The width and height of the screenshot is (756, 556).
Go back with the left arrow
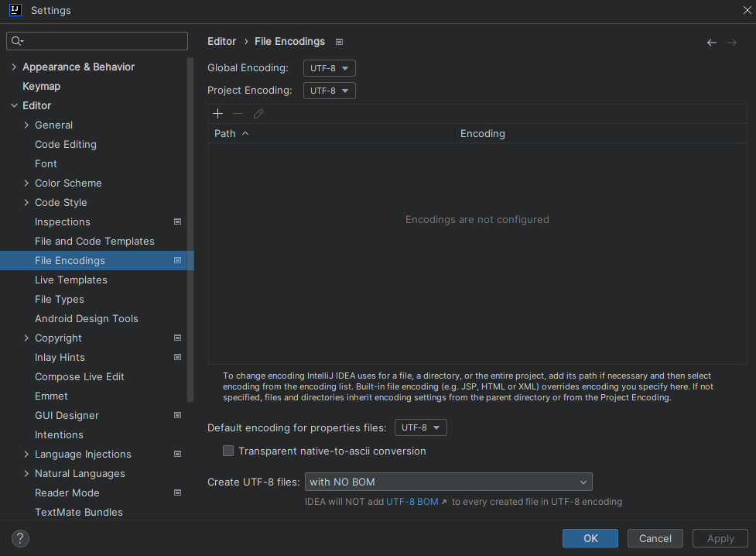(712, 43)
